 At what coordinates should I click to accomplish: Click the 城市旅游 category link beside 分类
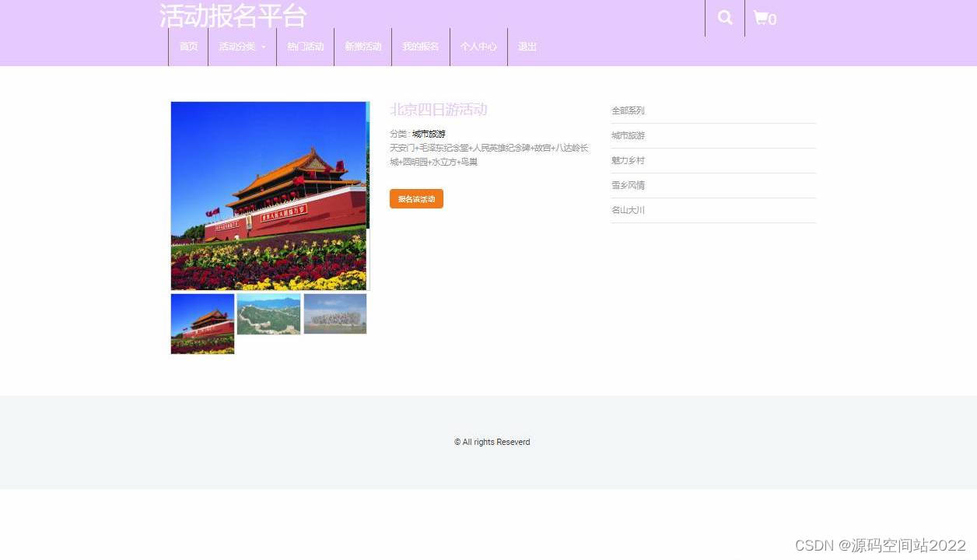pyautogui.click(x=429, y=134)
